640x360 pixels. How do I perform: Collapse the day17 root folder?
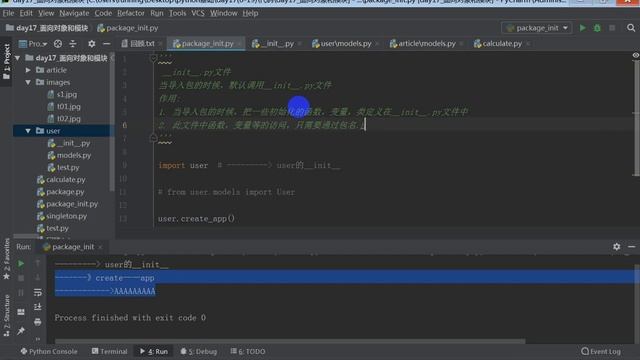(x=18, y=58)
